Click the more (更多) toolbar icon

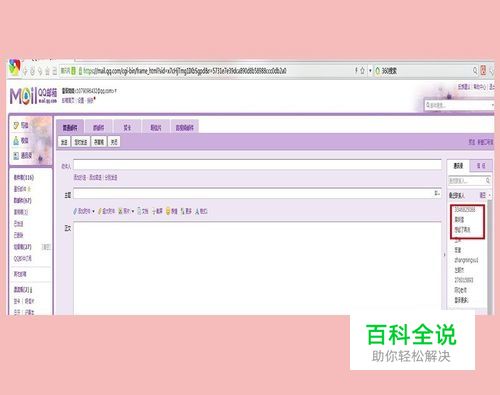point(183,211)
